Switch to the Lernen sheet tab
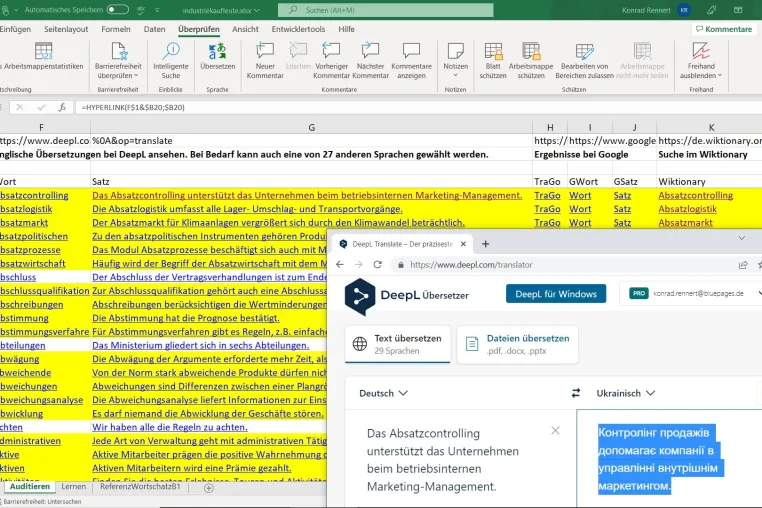Image resolution: width=762 pixels, height=508 pixels. pyautogui.click(x=74, y=487)
